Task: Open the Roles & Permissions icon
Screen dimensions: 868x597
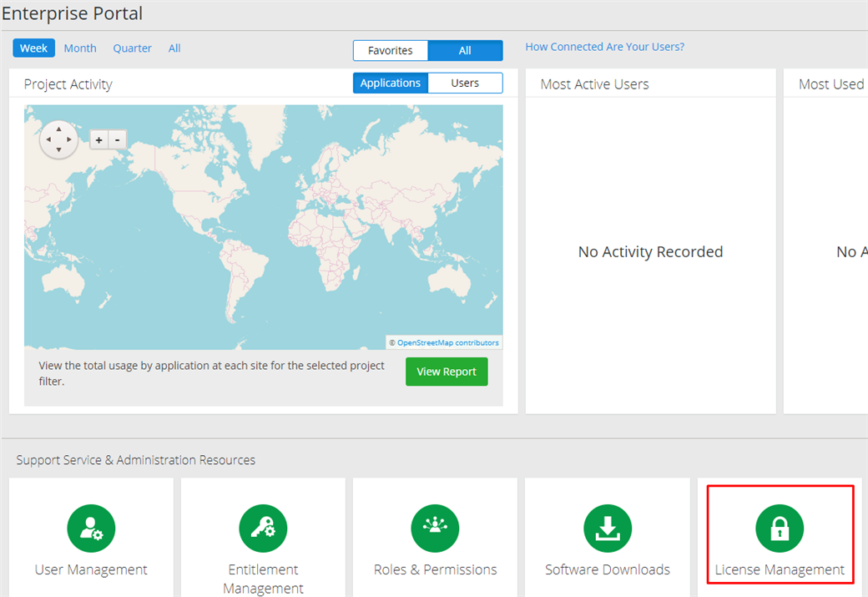Action: tap(435, 528)
